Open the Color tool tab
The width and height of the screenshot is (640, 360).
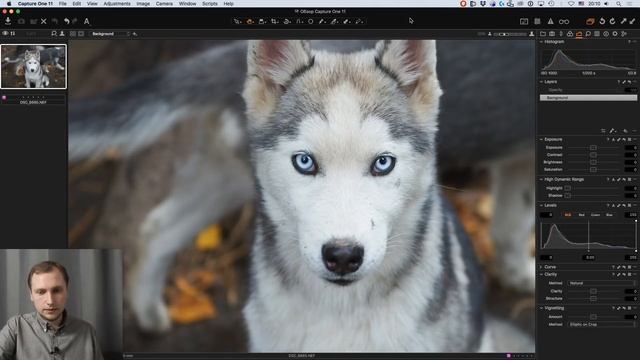[570, 34]
